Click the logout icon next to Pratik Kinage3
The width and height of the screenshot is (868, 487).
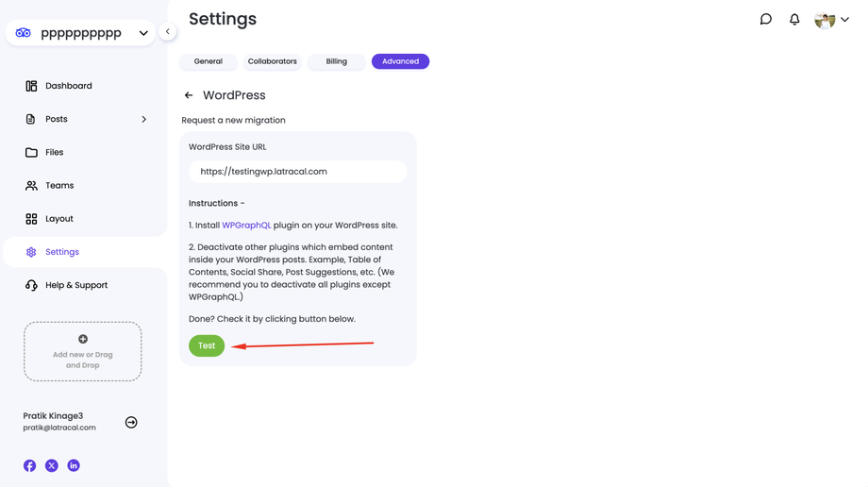pyautogui.click(x=131, y=423)
